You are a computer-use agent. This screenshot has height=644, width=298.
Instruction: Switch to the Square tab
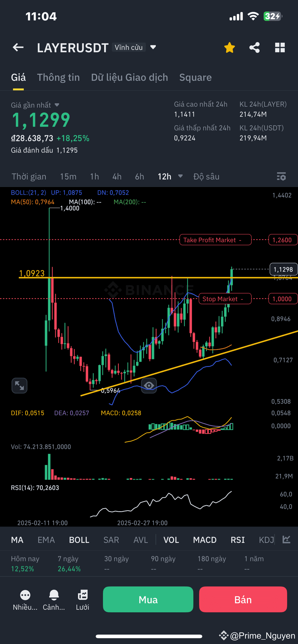195,77
